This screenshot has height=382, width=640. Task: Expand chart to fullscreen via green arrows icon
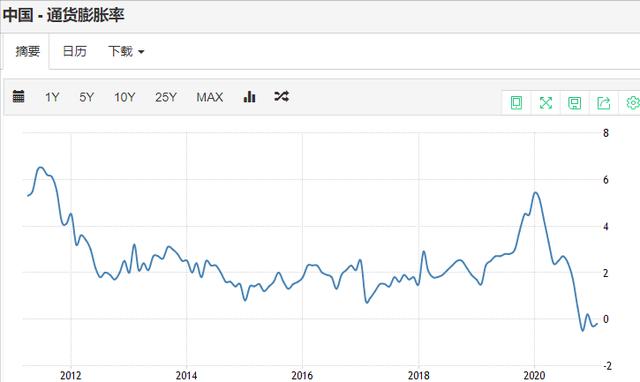[546, 102]
